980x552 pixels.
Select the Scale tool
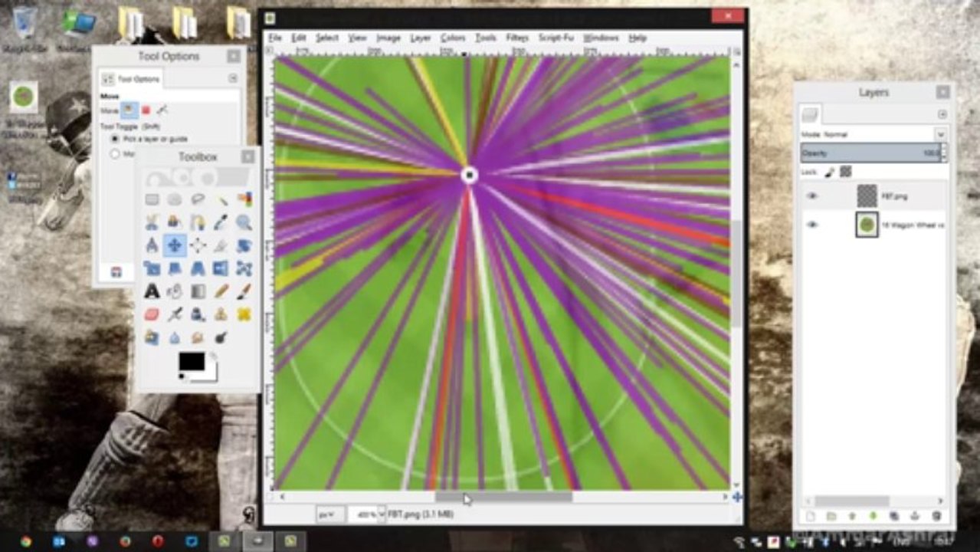click(152, 268)
